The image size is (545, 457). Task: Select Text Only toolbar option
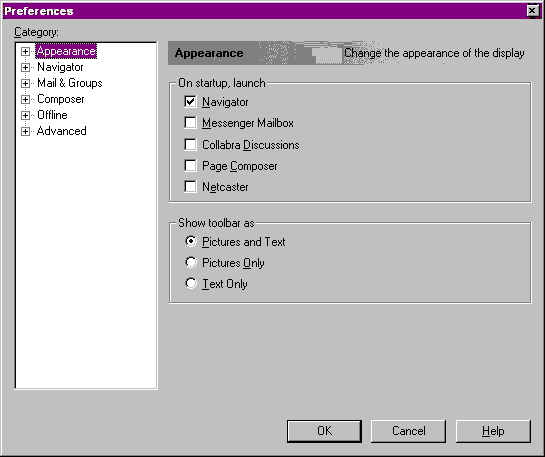coord(191,283)
